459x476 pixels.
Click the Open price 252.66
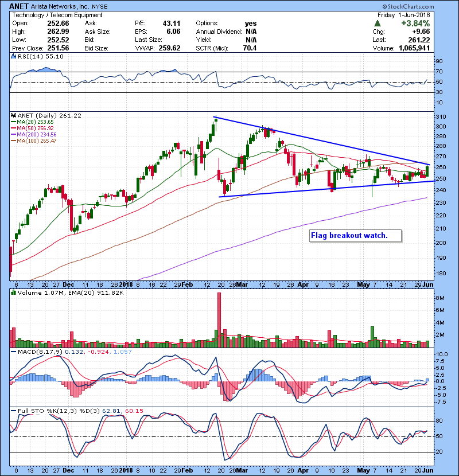tap(58, 24)
